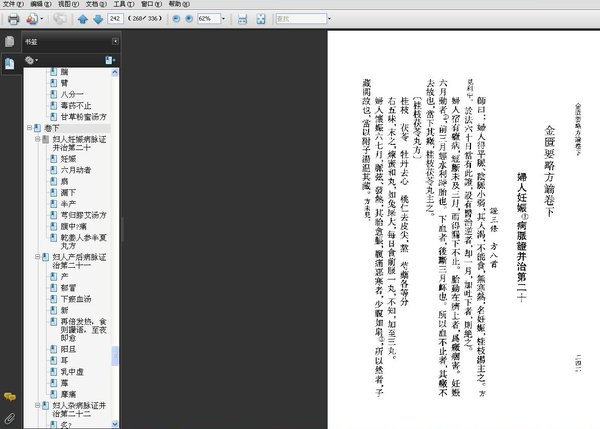Image resolution: width=600 pixels, height=429 pixels.
Task: Open the find options dropdown arrow
Action: point(329,18)
